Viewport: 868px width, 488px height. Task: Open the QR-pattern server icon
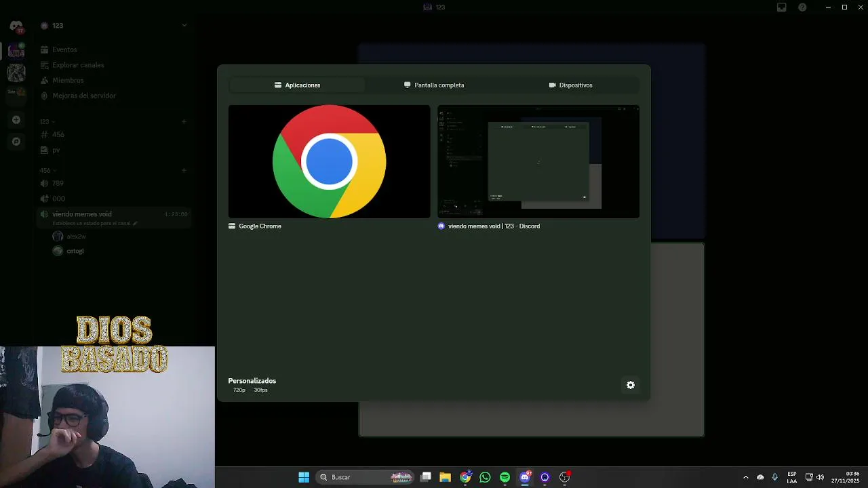pos(16,72)
